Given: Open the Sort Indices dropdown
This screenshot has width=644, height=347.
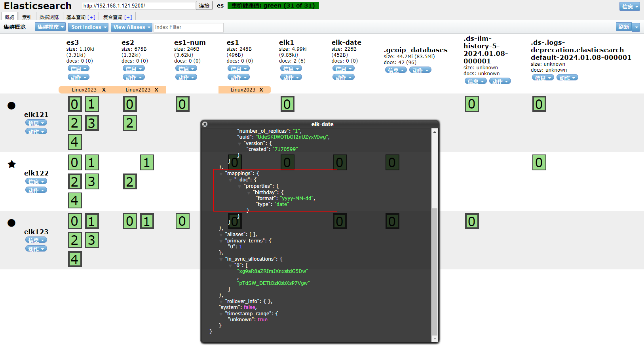Looking at the screenshot, I should (89, 27).
